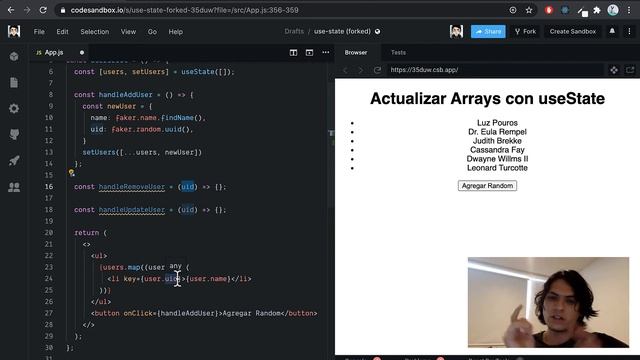The height and width of the screenshot is (360, 640).
Task: Open the preview in a new window
Action: tap(630, 70)
